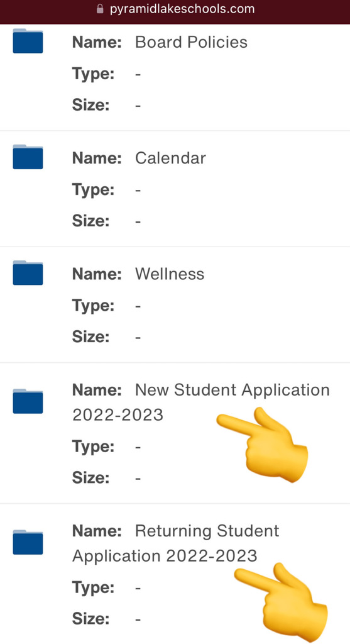
Task: Tap the padlock icon in address bar
Action: 100,9
